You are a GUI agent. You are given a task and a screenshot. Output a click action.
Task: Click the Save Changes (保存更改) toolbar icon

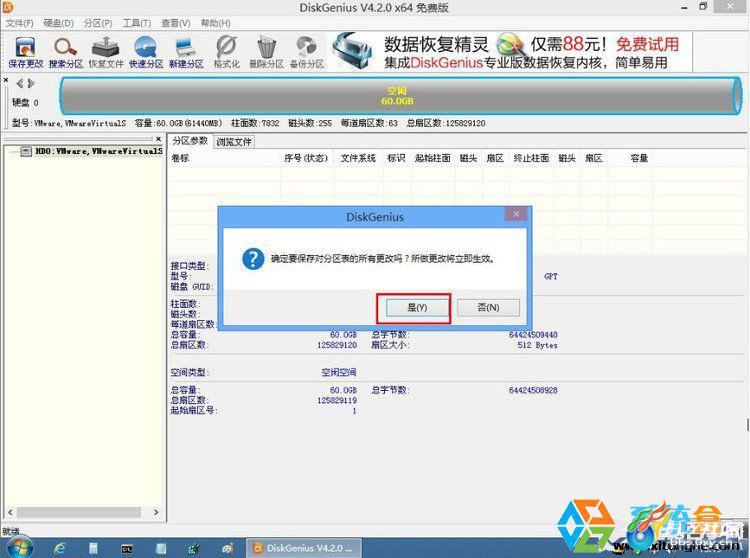26,52
